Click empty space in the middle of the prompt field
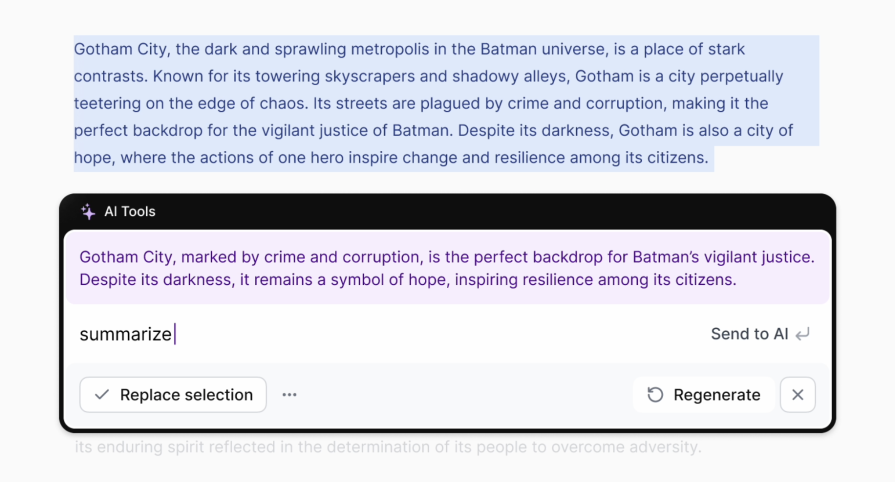Image resolution: width=895 pixels, height=482 pixels. (434, 334)
